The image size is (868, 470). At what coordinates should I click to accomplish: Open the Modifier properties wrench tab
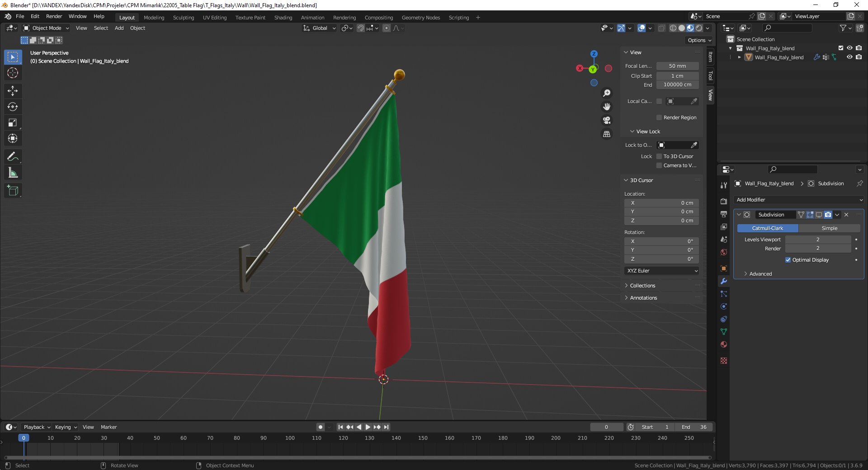point(724,281)
